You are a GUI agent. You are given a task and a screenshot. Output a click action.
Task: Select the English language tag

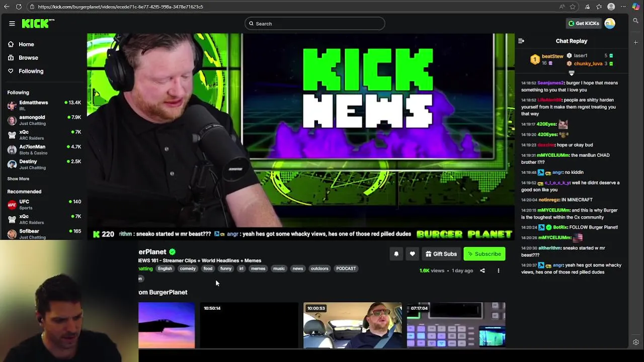click(x=165, y=268)
